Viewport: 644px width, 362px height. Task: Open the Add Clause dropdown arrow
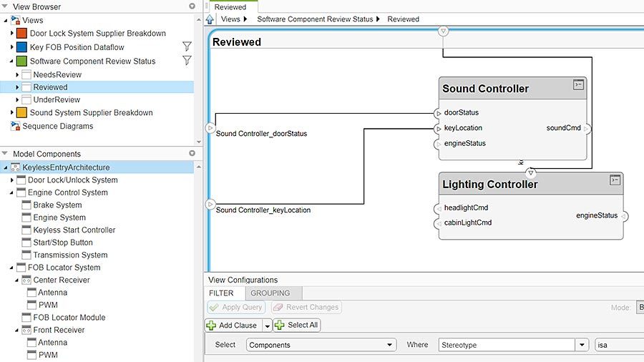(268, 326)
